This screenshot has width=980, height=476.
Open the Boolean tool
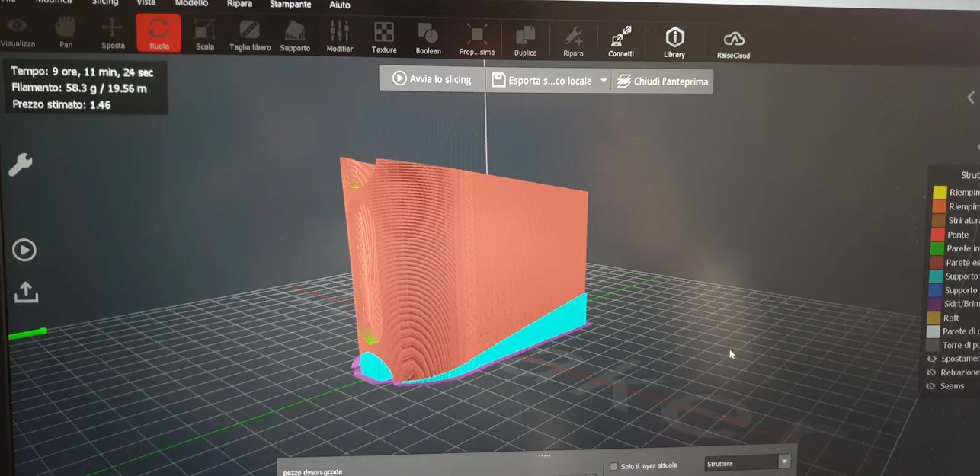click(x=428, y=37)
